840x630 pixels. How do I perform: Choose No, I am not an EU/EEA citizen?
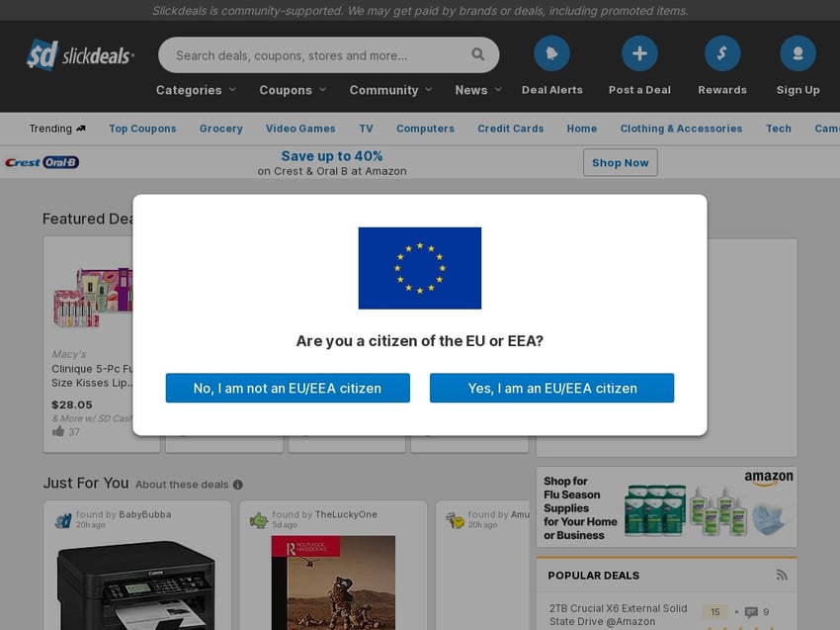click(x=287, y=388)
